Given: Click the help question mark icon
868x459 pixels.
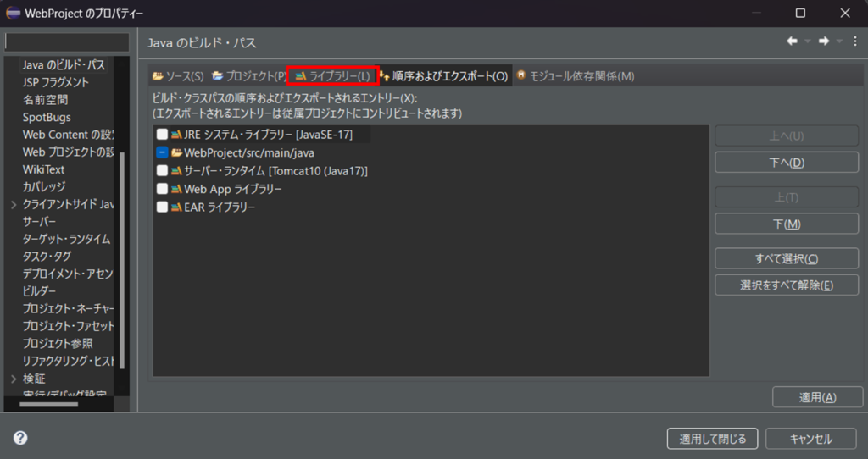Looking at the screenshot, I should pos(20,438).
